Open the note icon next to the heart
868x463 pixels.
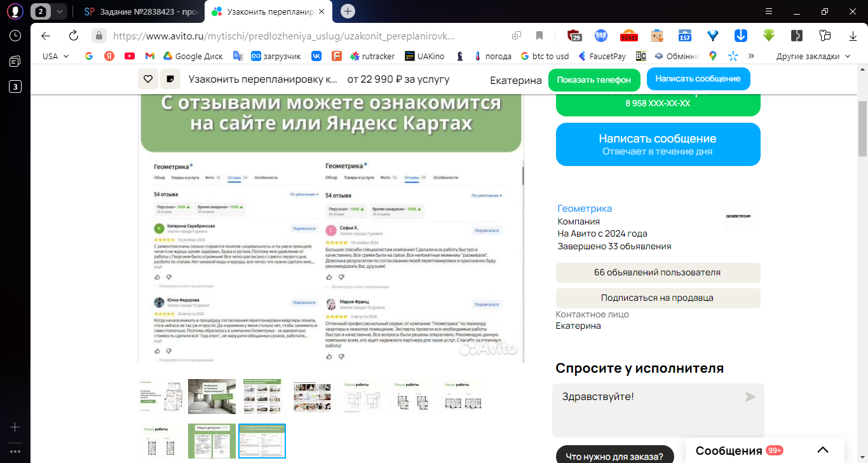tap(170, 79)
